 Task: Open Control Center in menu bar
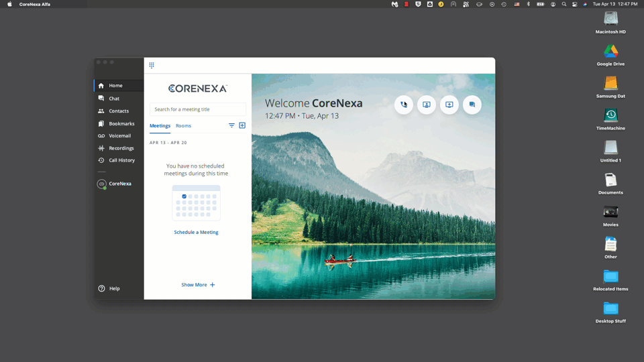[x=575, y=4]
